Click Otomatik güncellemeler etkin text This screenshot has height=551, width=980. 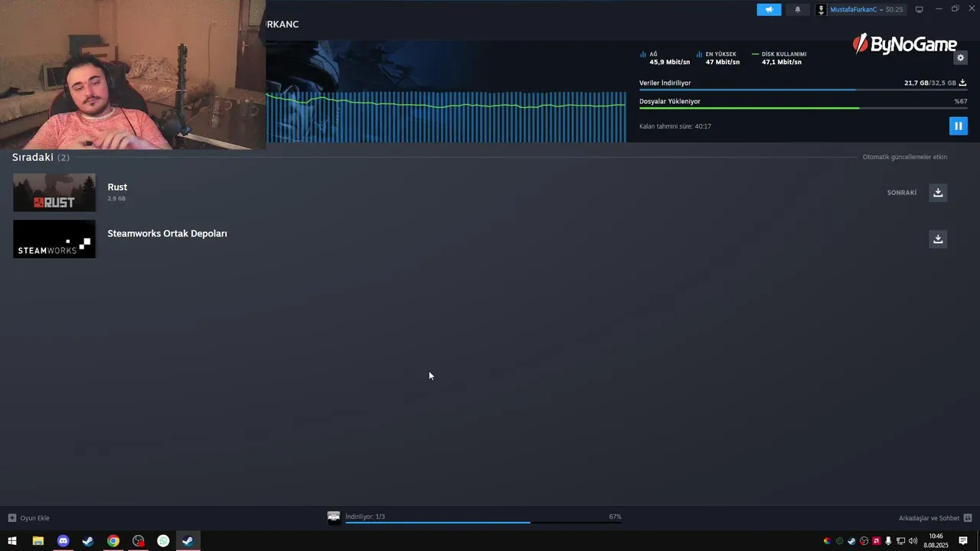905,157
